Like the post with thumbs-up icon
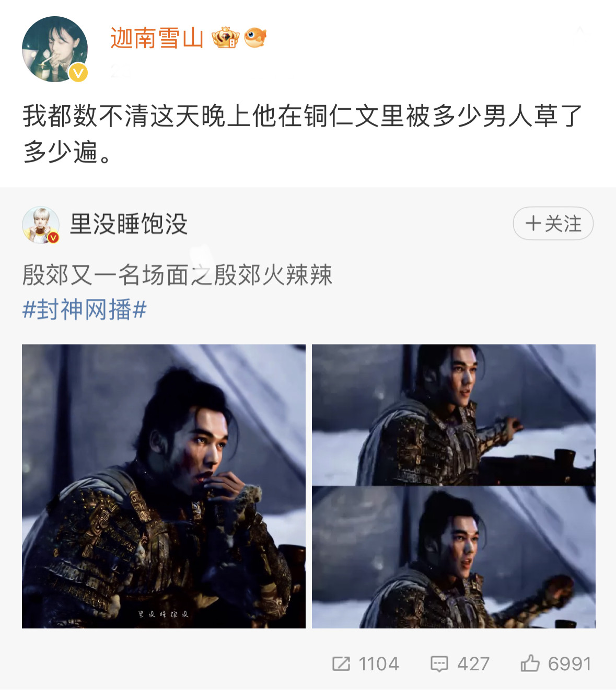Viewport: 616px width, 698px height. pyautogui.click(x=530, y=663)
